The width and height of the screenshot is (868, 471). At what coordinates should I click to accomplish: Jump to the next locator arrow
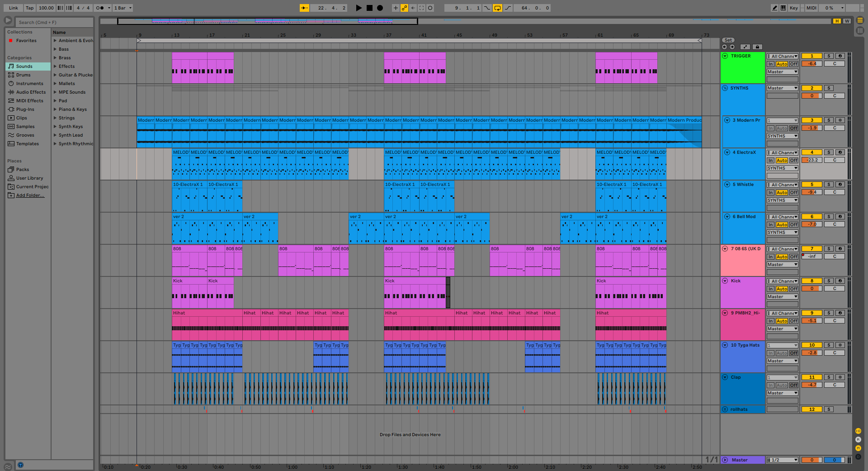(732, 47)
